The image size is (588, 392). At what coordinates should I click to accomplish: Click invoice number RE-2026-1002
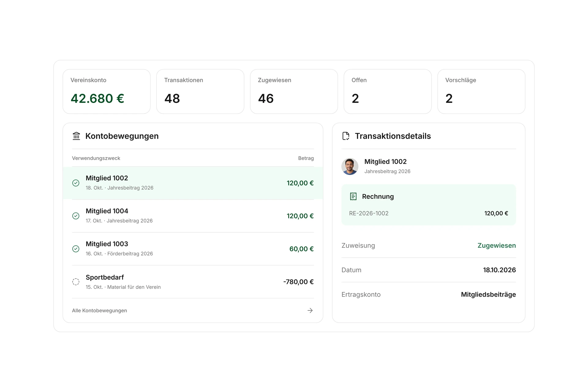click(x=369, y=213)
